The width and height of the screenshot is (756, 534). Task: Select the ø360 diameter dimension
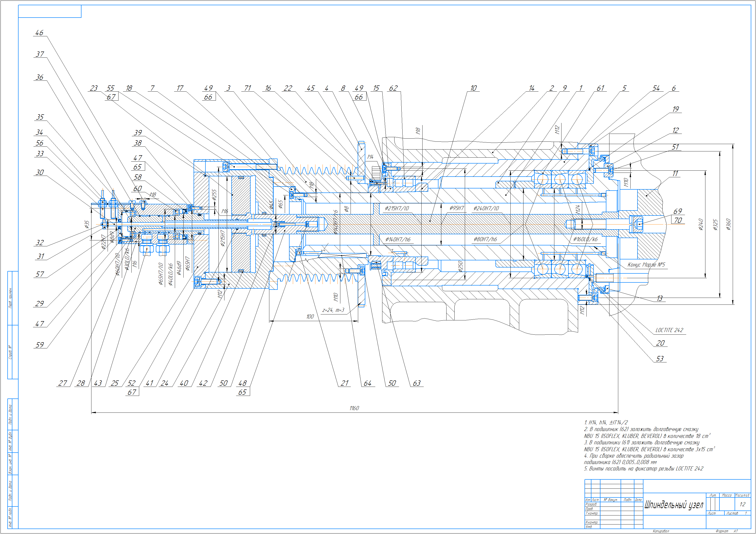click(728, 224)
